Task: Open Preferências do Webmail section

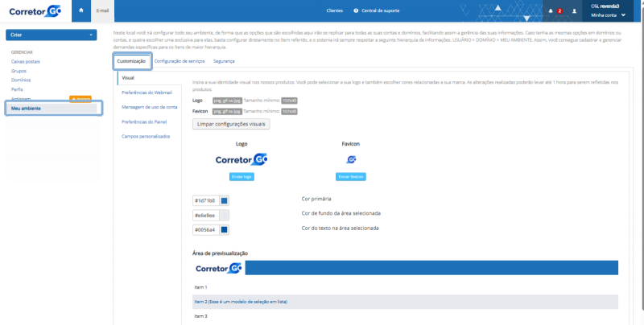Action: (147, 93)
